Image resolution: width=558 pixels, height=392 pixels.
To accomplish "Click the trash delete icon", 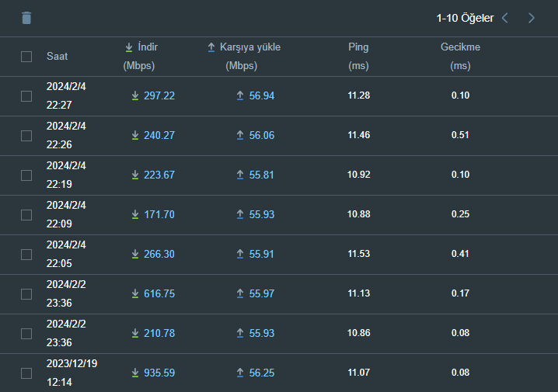I will (x=26, y=18).
